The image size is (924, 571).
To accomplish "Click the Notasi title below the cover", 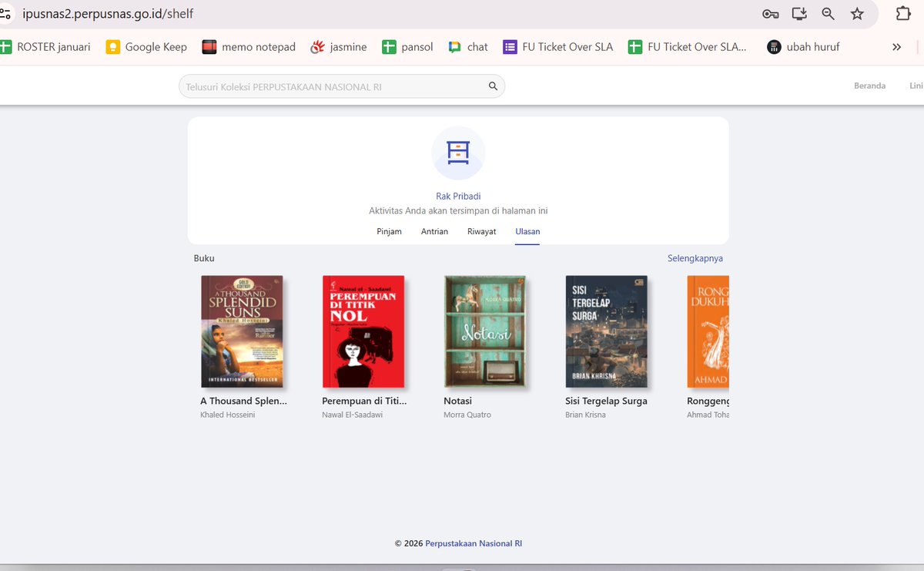I will coord(457,401).
